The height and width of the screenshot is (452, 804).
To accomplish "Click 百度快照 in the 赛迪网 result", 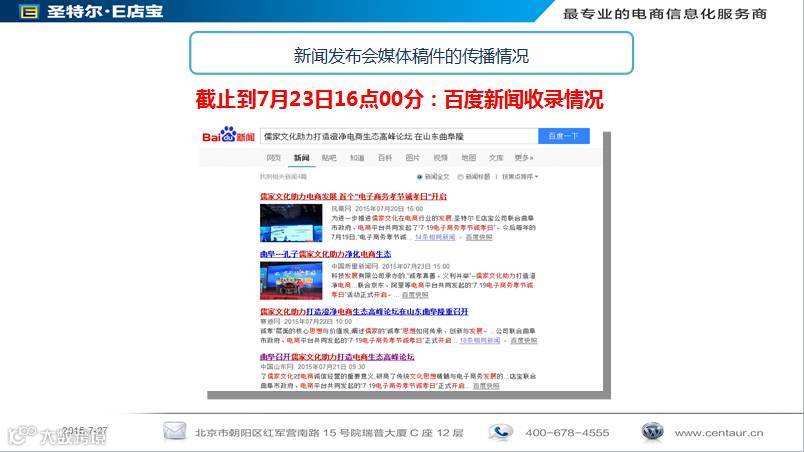I will pos(524,340).
